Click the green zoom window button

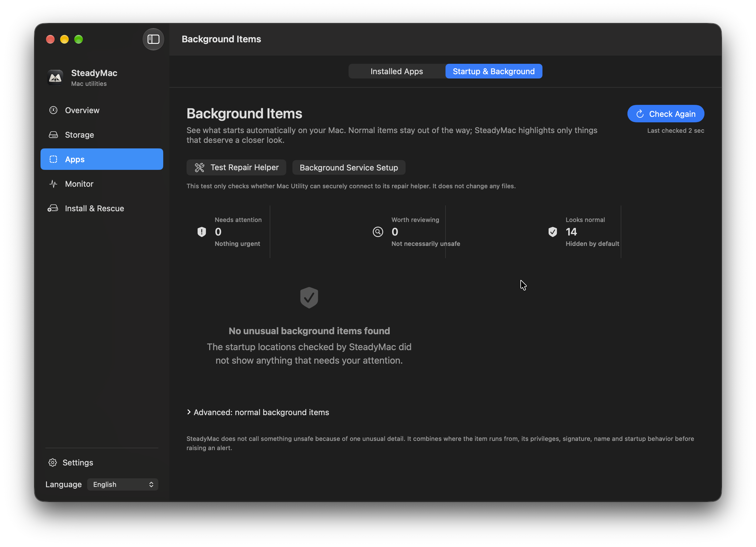(79, 39)
